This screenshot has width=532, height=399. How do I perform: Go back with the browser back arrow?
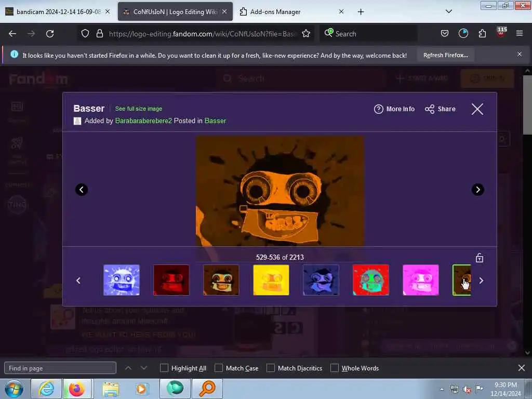coord(12,34)
